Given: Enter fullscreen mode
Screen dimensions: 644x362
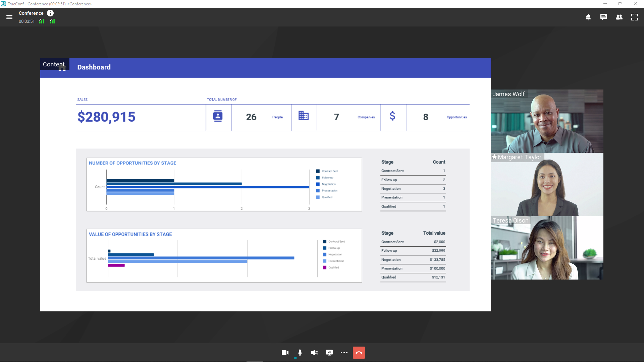Looking at the screenshot, I should 635,17.
